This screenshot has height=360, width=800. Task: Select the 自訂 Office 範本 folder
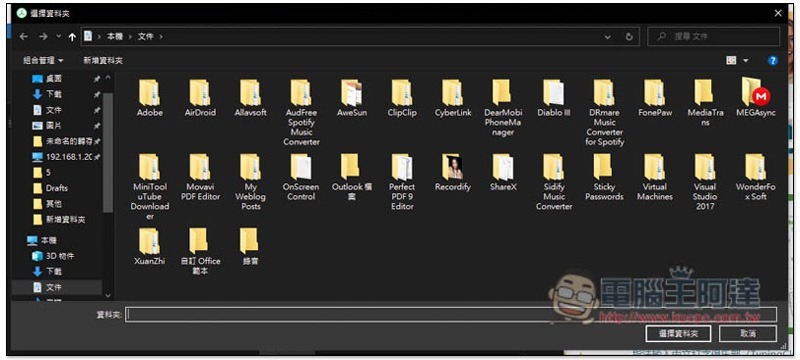[x=200, y=252]
